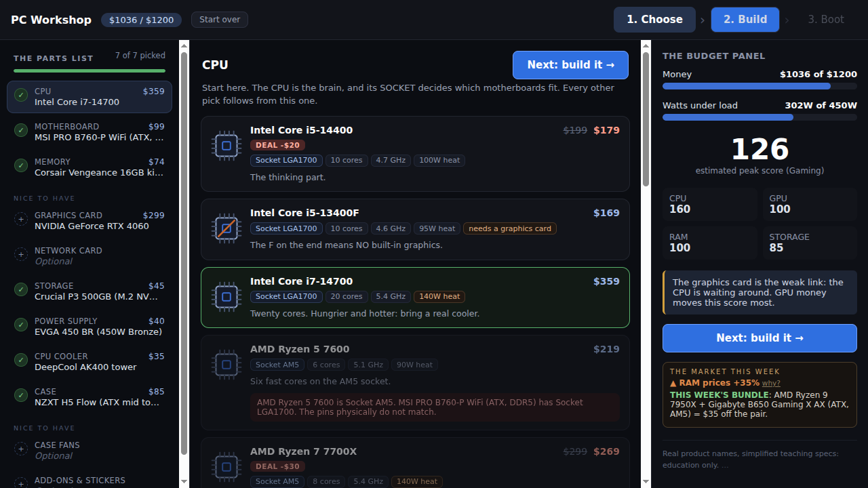The image size is (868, 488).
Task: Click the parts list scrollbar
Action: click(184, 253)
